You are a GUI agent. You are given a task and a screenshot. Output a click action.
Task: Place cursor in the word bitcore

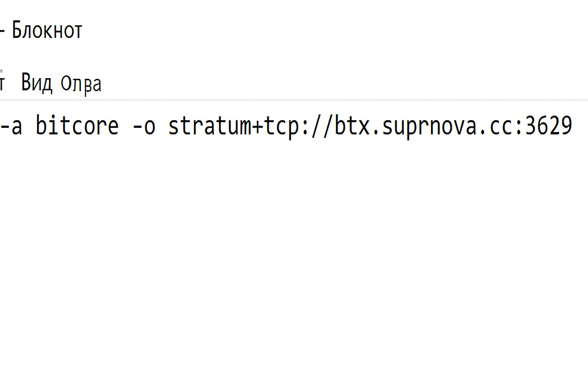pyautogui.click(x=77, y=126)
